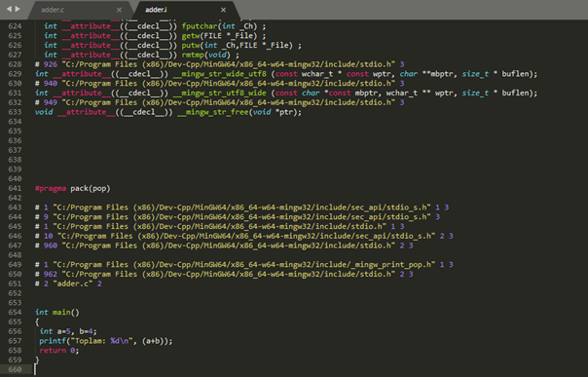
Task: Click the rmtmp(void) declaration
Action: tap(141, 55)
